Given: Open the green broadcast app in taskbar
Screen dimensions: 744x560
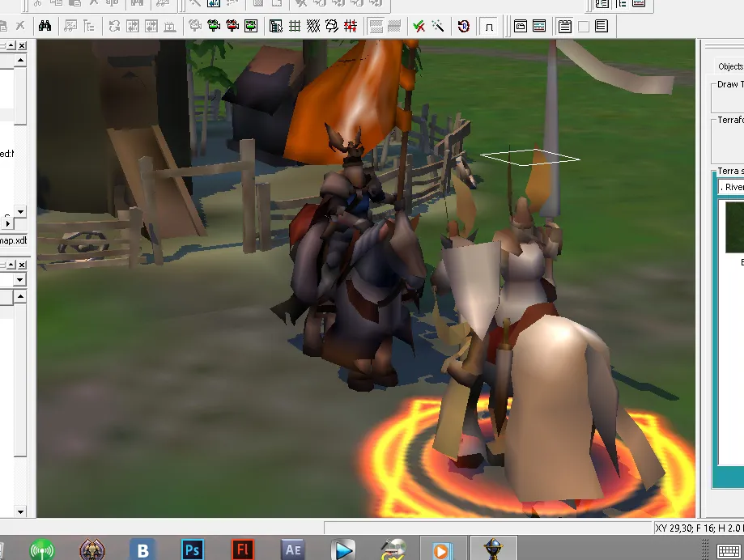Looking at the screenshot, I should (42, 549).
